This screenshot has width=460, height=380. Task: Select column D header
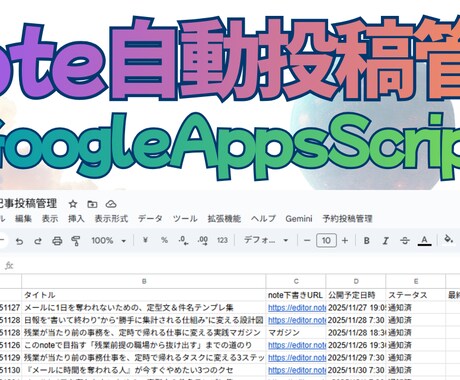tap(356, 281)
